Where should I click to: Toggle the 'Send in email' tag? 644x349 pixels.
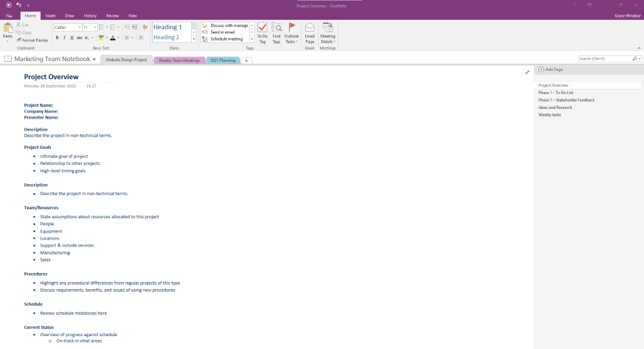[205, 32]
